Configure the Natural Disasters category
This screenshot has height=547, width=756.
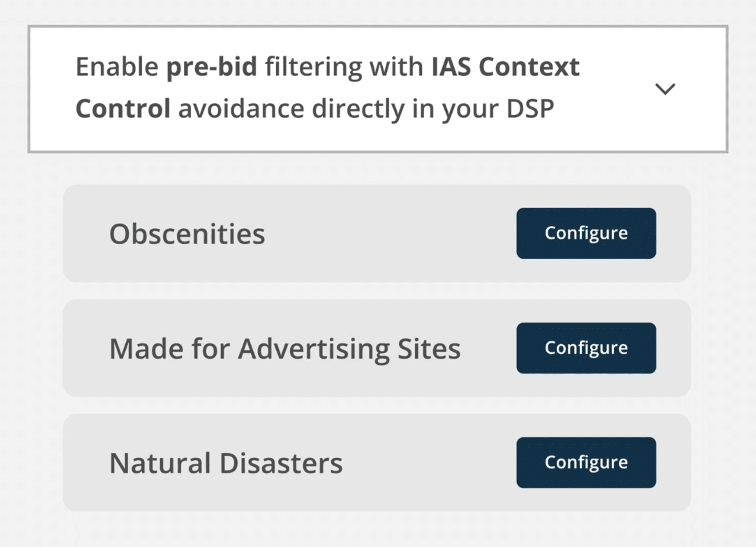pos(586,463)
